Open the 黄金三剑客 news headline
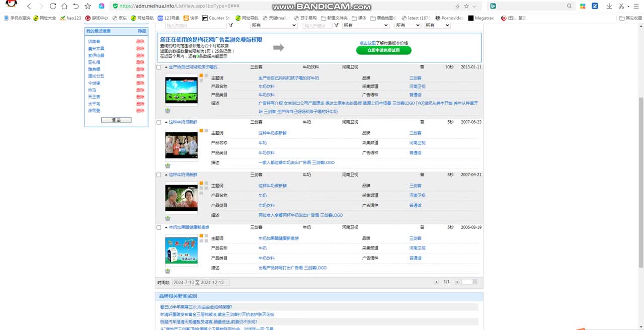 pos(217,314)
